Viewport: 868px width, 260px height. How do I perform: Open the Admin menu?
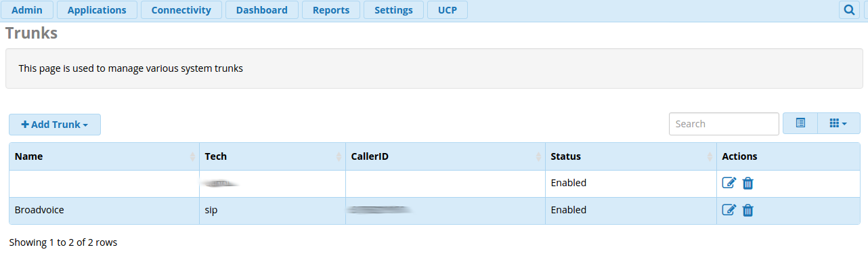coord(27,10)
